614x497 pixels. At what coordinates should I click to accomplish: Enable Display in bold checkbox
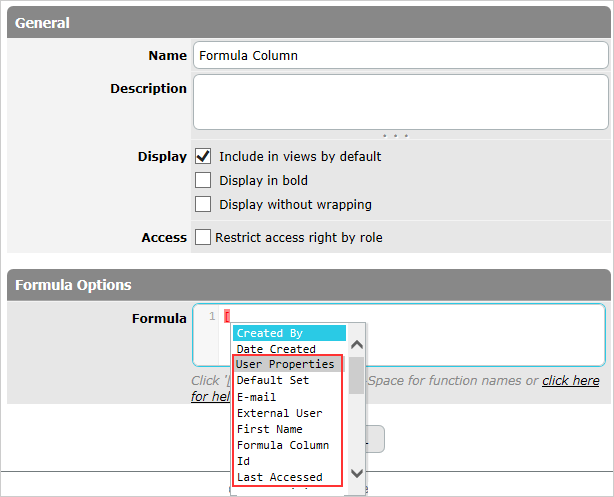203,180
